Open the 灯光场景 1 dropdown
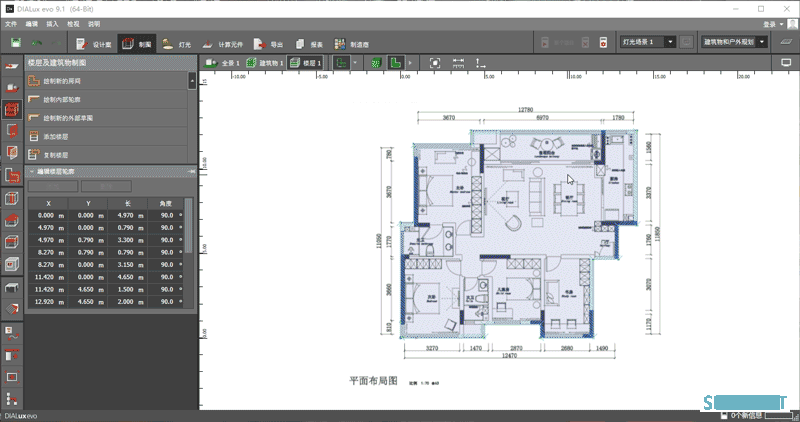This screenshot has width=800, height=422. (x=647, y=42)
